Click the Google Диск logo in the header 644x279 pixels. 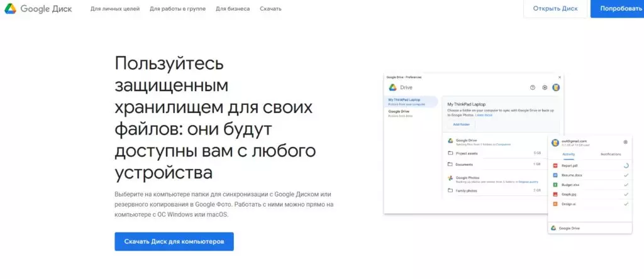point(38,9)
